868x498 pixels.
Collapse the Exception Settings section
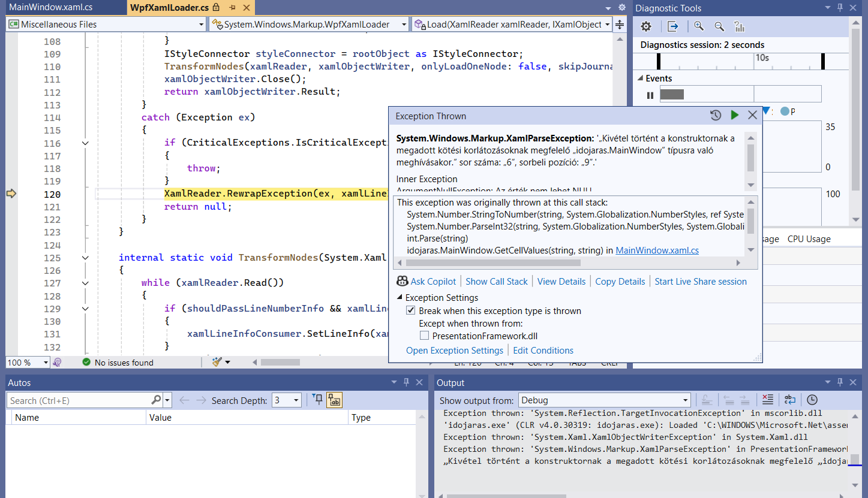click(400, 298)
